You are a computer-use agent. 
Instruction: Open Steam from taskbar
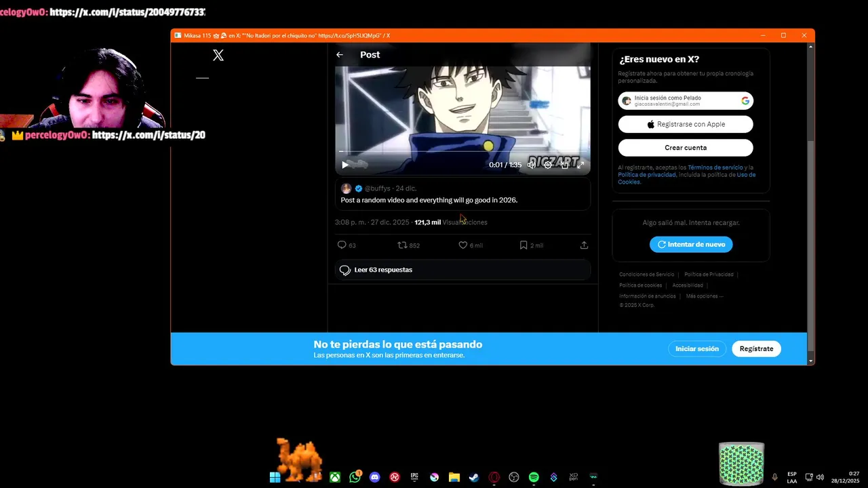[474, 477]
